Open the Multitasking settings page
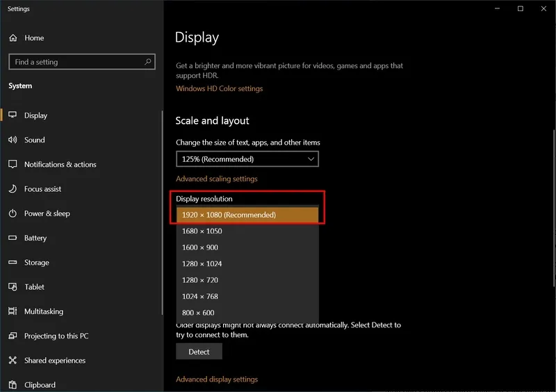The width and height of the screenshot is (556, 392). pyautogui.click(x=43, y=311)
